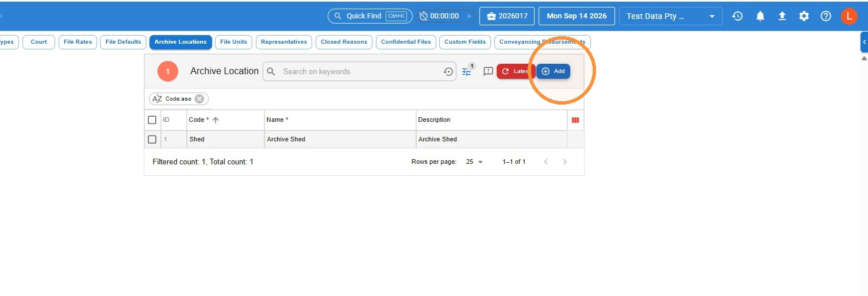Switch to the Custom Fields tab

pyautogui.click(x=466, y=42)
